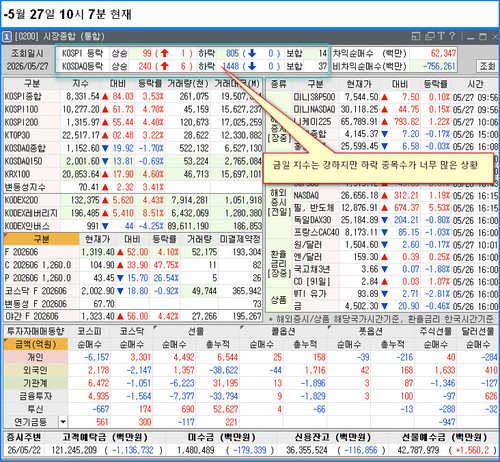The width and height of the screenshot is (500, 462).
Task: Click the 주식선물 column header
Action: pyautogui.click(x=435, y=331)
